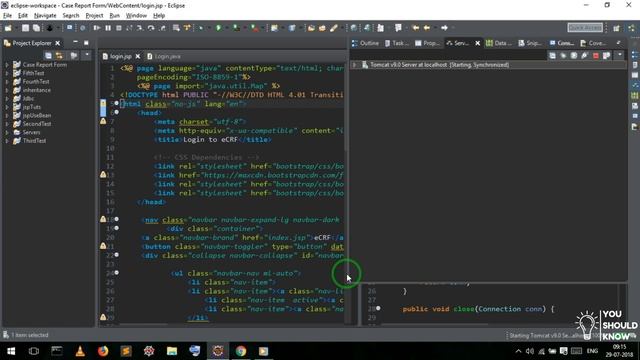Click the Step Over toolbar icon
The width and height of the screenshot is (640, 360).
click(x=151, y=28)
